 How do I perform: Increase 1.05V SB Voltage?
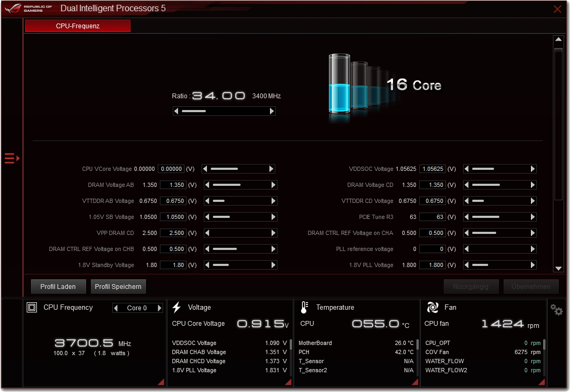click(273, 217)
